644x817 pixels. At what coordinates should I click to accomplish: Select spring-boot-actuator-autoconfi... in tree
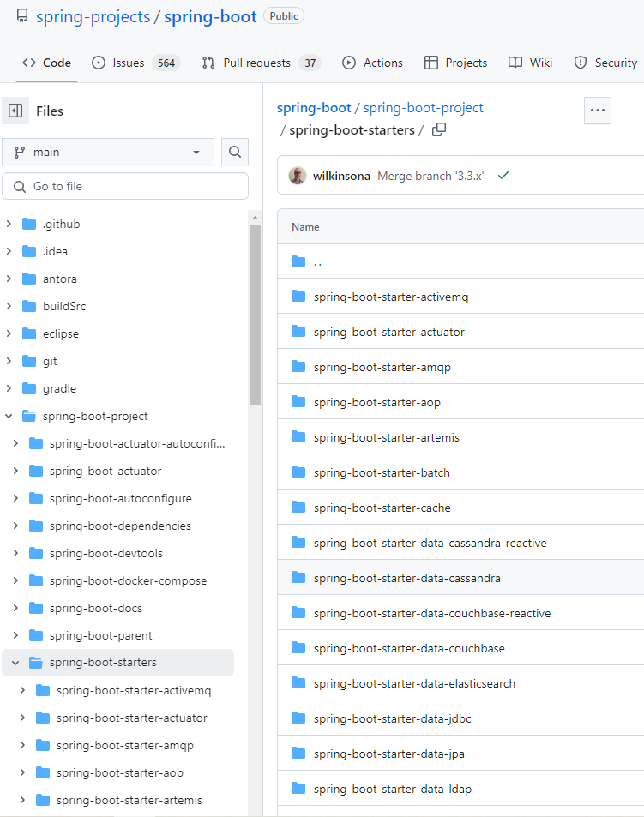(137, 443)
